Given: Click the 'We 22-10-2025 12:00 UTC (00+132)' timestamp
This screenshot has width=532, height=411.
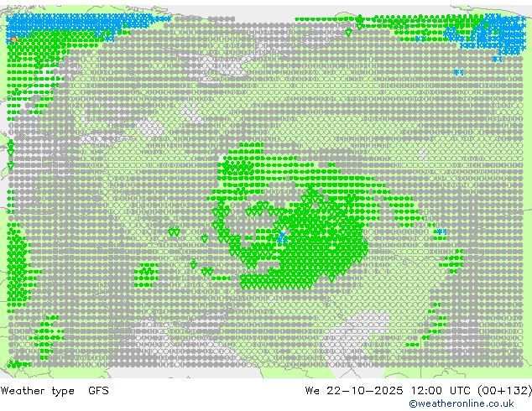Looking at the screenshot, I should coord(419,391).
